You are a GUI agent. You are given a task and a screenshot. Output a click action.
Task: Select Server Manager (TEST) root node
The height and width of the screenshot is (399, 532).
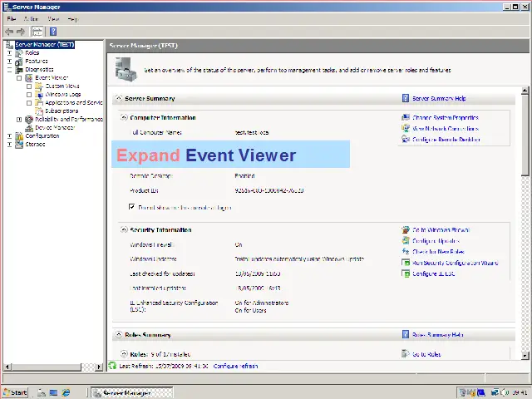[x=44, y=44]
